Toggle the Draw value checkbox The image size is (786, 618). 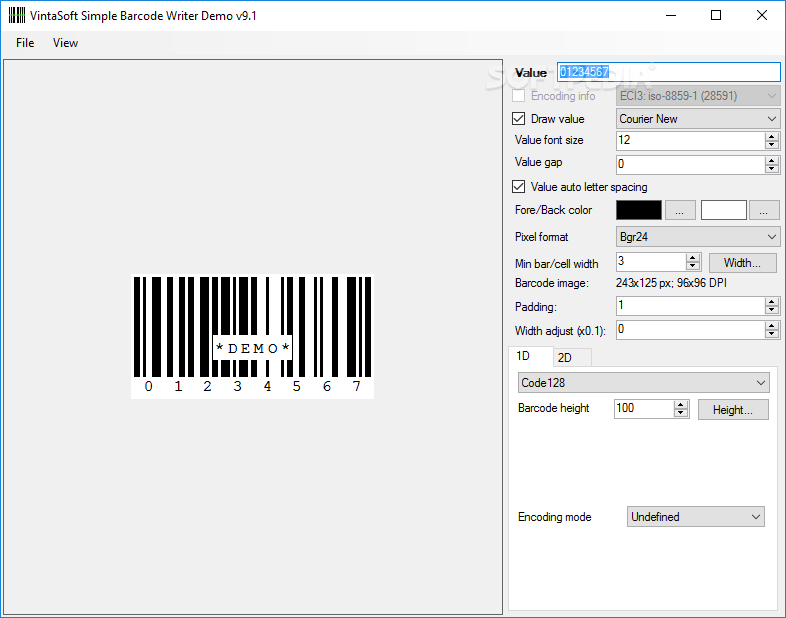(x=518, y=119)
